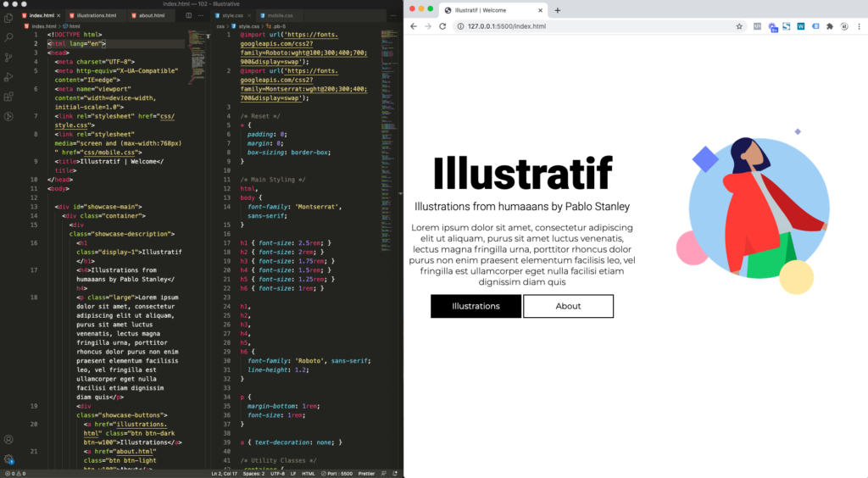Change the HTML language mode in status bar
Image resolution: width=868 pixels, height=478 pixels.
309,474
